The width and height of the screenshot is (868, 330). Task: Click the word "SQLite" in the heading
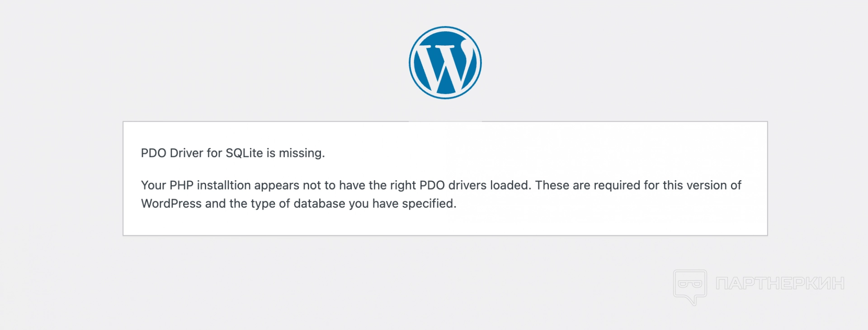pyautogui.click(x=244, y=153)
